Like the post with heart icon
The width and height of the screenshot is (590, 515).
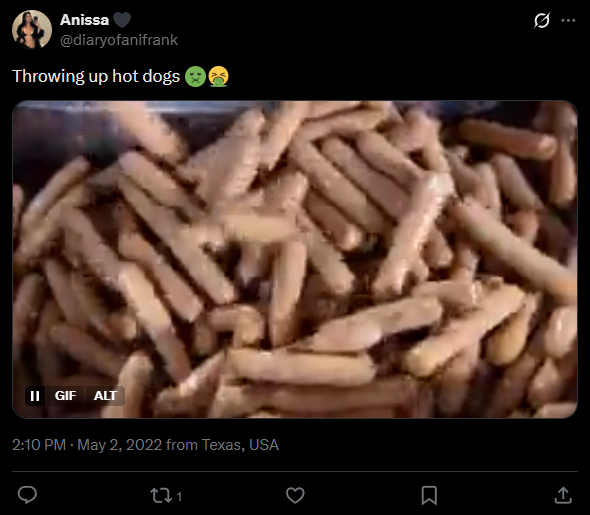(x=295, y=495)
